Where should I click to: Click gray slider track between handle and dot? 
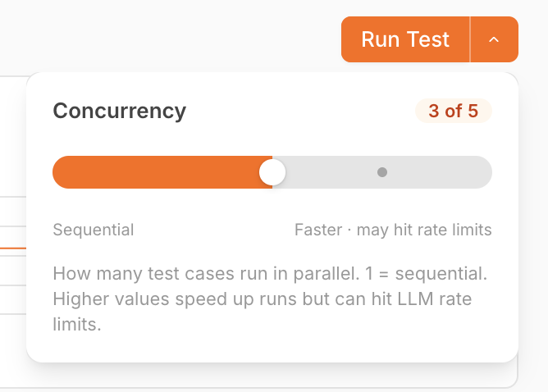click(x=331, y=172)
